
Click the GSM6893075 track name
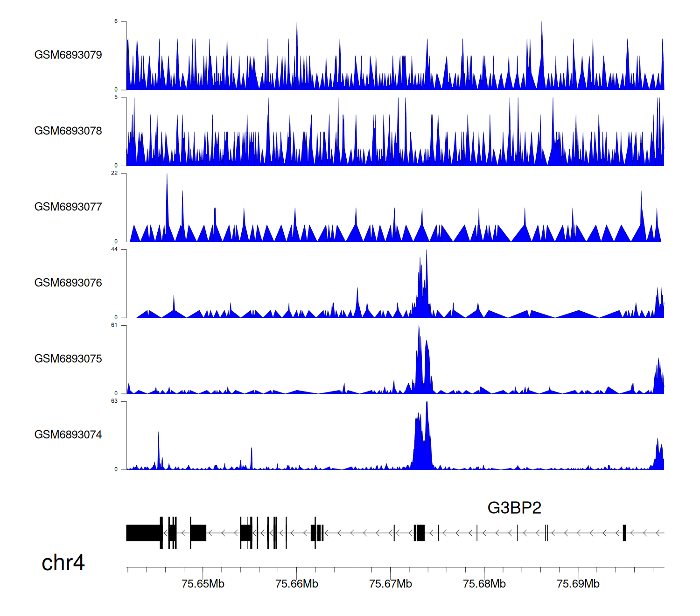pos(68,359)
